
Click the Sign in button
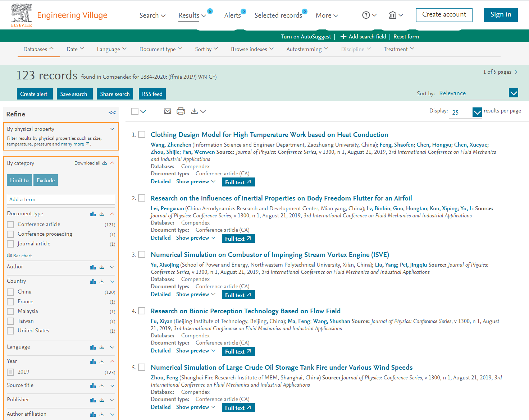tap(501, 15)
